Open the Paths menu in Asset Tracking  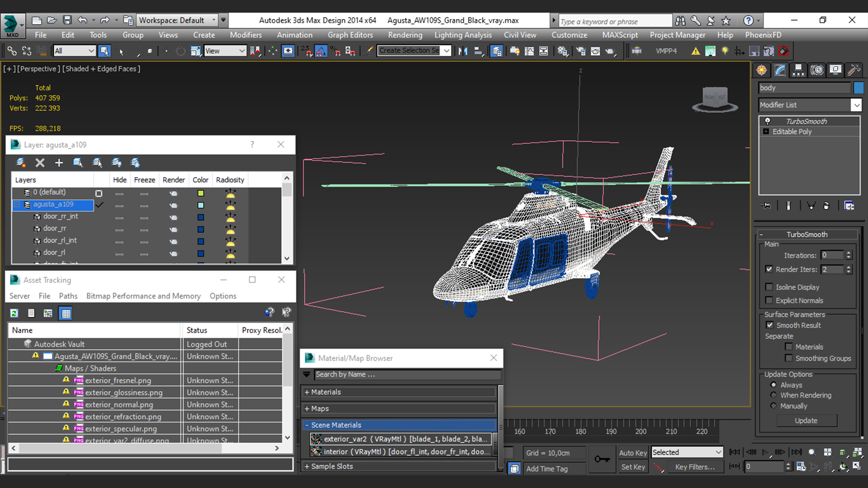(68, 296)
